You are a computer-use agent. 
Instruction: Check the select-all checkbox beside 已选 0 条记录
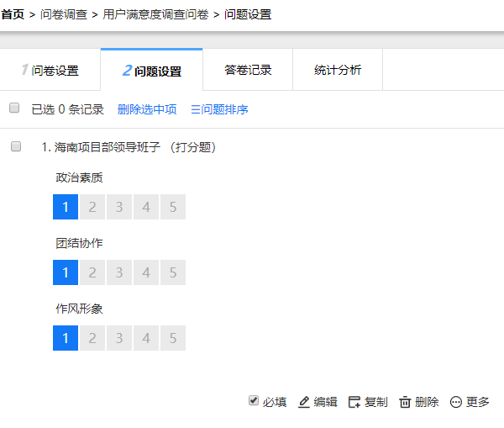pyautogui.click(x=14, y=108)
